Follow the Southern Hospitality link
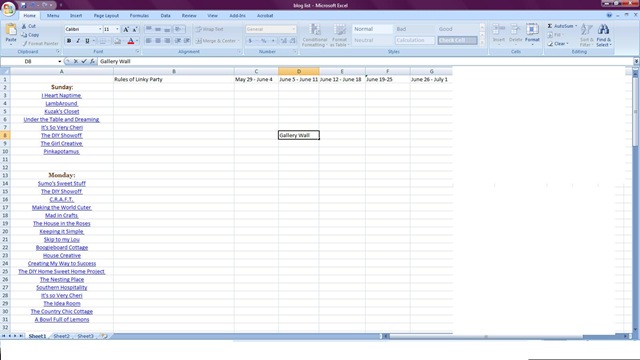 62,287
